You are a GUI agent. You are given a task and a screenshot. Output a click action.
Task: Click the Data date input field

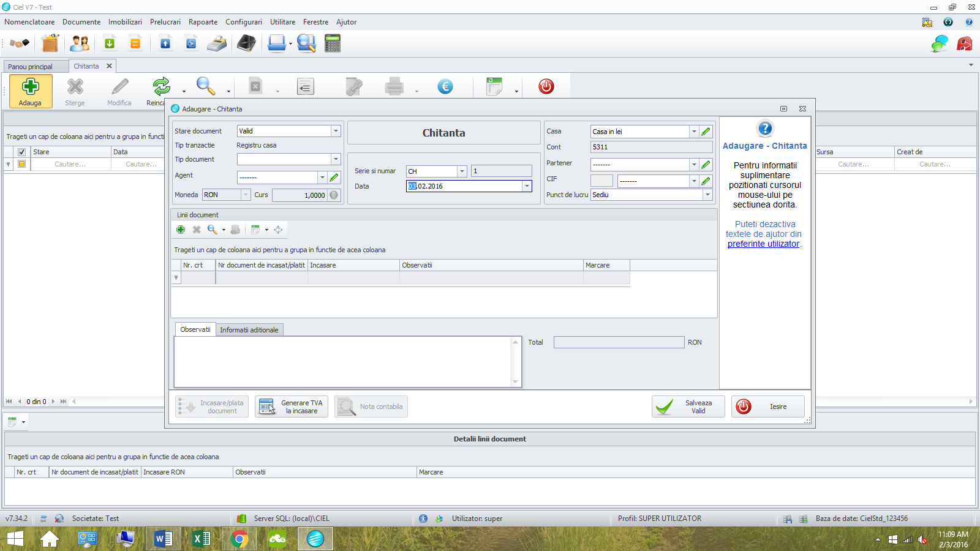click(x=464, y=186)
